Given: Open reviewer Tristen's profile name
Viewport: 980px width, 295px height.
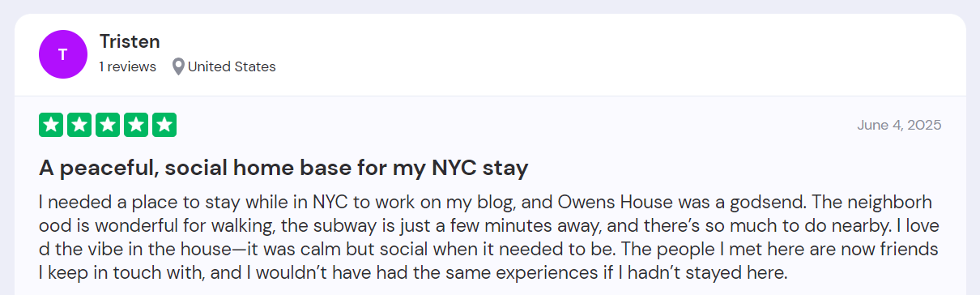Looking at the screenshot, I should point(130,41).
